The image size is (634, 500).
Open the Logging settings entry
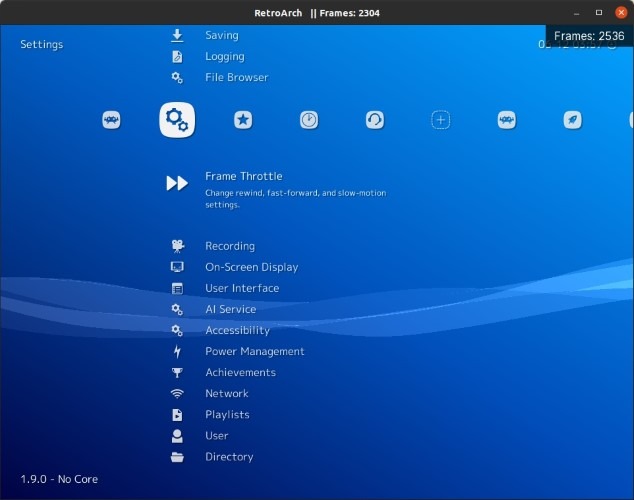[x=224, y=56]
